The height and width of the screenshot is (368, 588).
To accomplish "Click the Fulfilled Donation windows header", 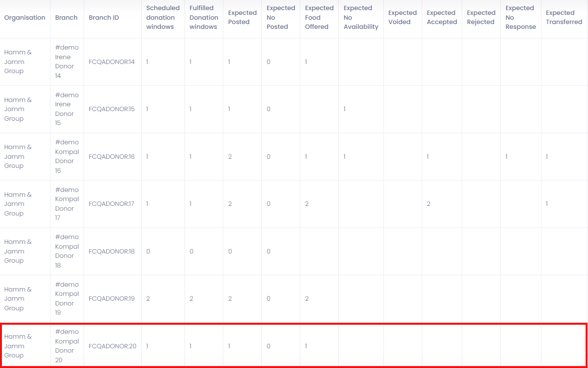I will pyautogui.click(x=203, y=17).
